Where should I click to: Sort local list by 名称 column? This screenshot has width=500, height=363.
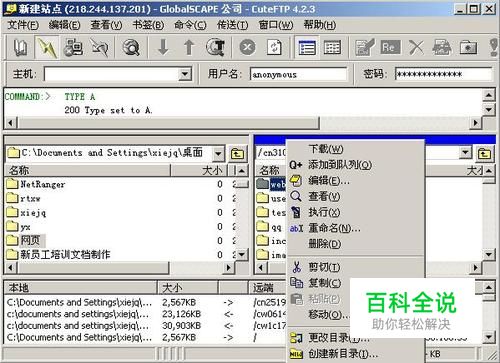[88, 171]
